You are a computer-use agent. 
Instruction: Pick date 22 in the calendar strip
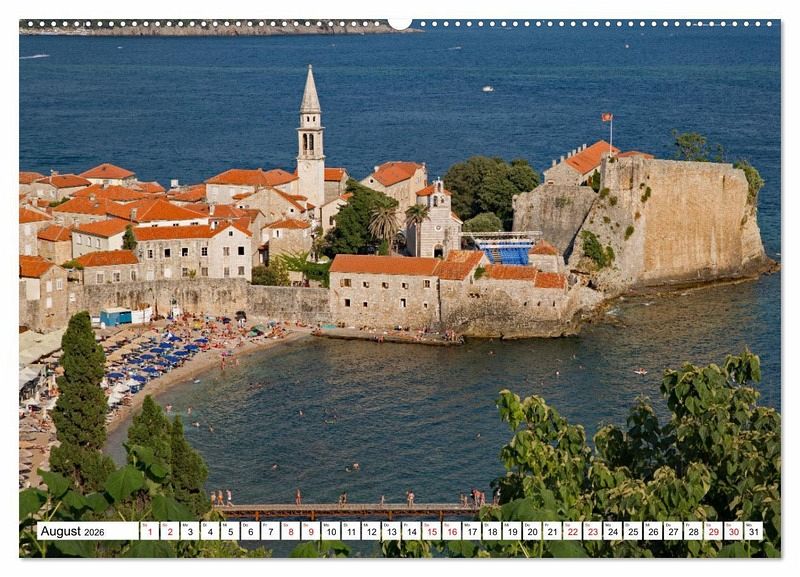572,531
